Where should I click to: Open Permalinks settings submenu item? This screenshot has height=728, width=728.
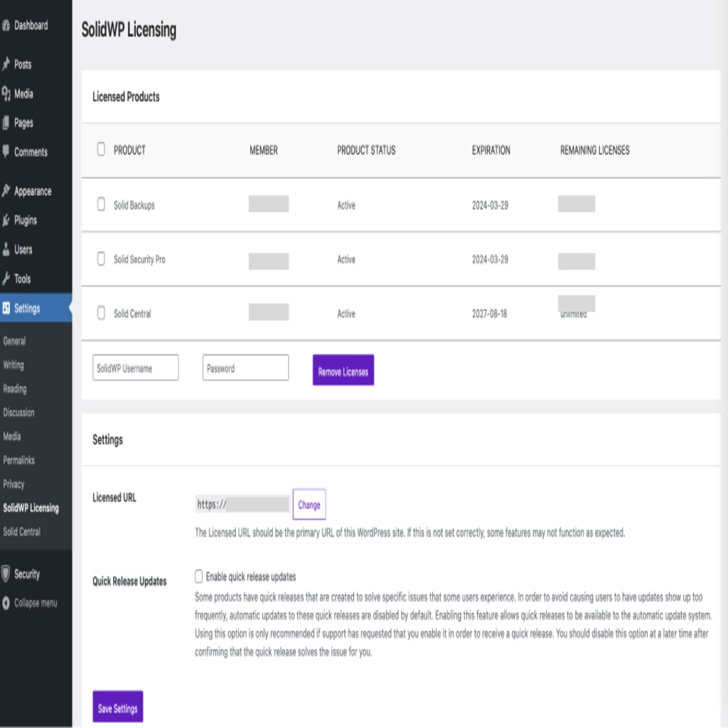[18, 460]
